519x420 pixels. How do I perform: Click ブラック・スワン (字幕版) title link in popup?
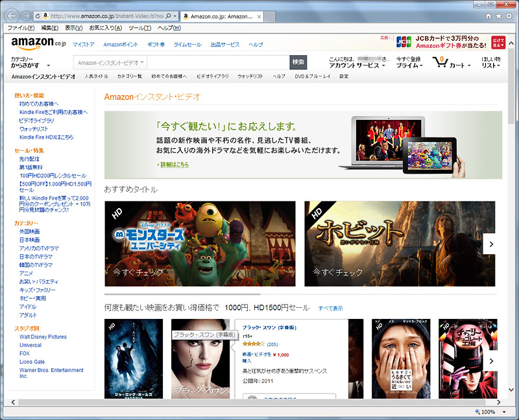[269, 327]
